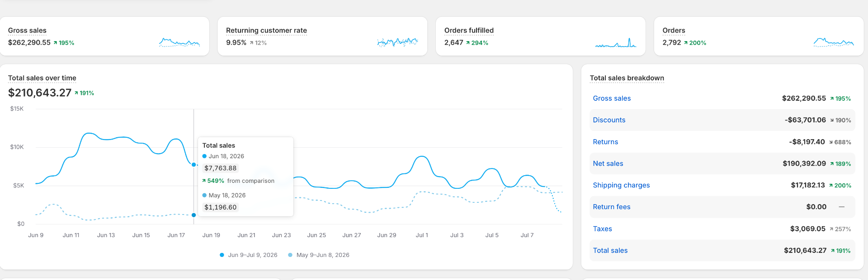Click the $210,643.27 total sales figure
This screenshot has width=868, height=280.
(x=40, y=93)
